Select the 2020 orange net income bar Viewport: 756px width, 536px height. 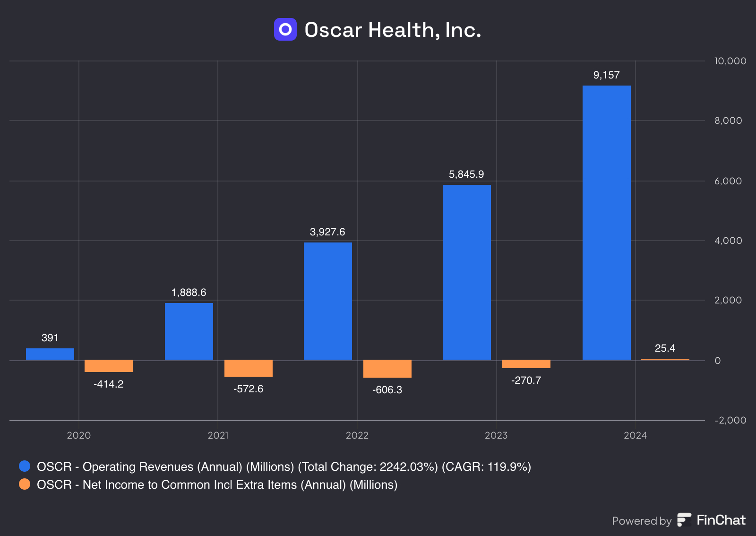click(109, 366)
